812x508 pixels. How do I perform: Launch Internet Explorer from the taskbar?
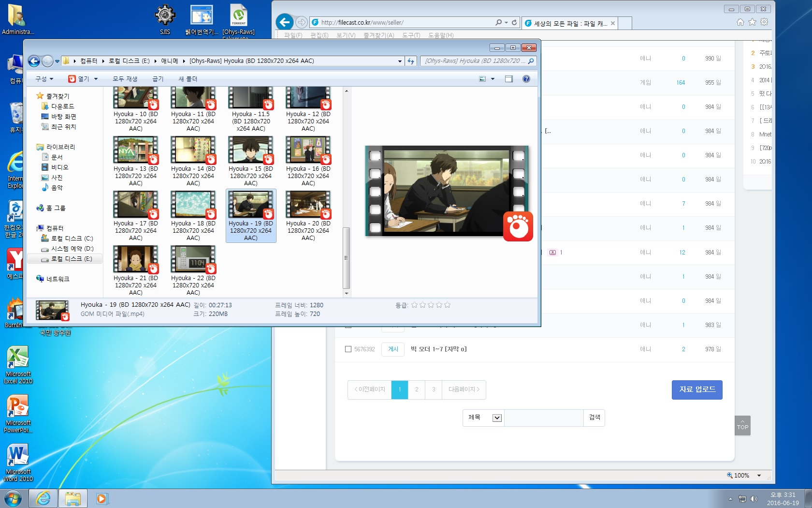43,498
